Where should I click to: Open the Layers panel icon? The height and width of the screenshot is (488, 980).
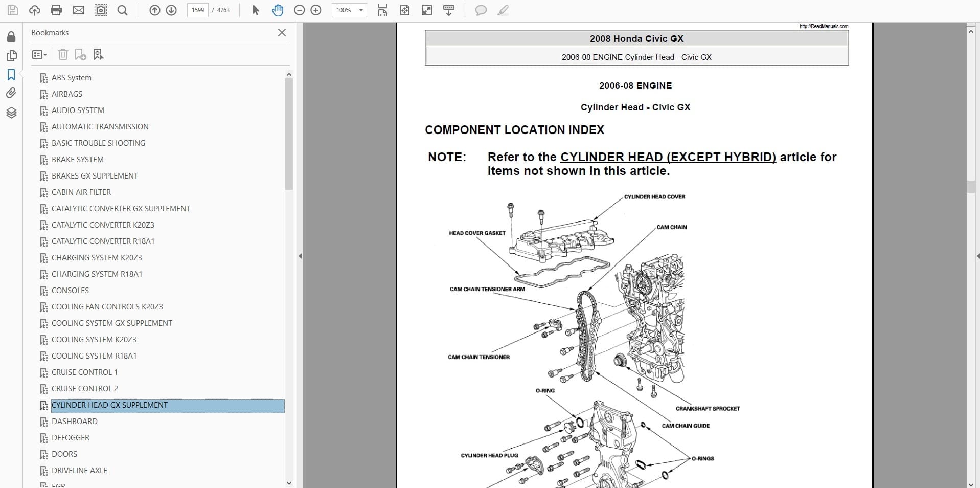pyautogui.click(x=11, y=113)
